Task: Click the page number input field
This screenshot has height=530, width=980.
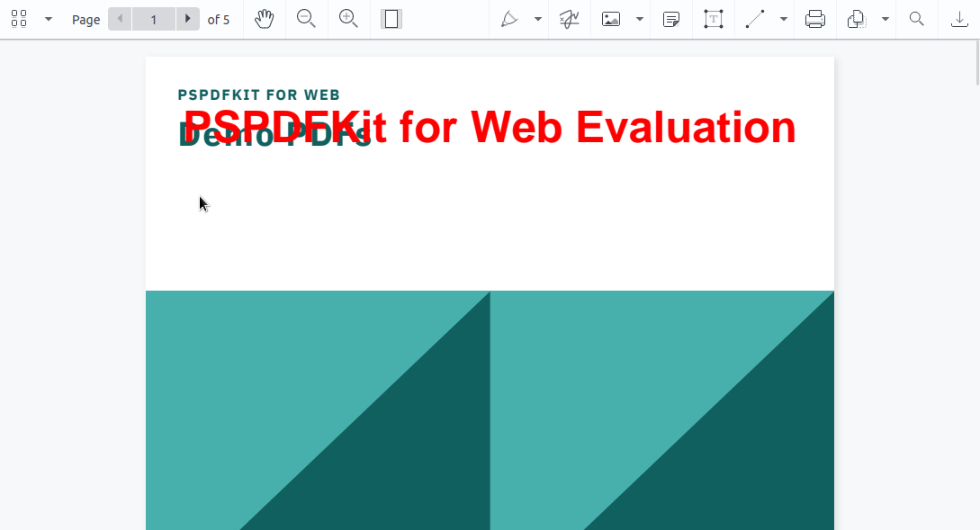Action: tap(154, 19)
